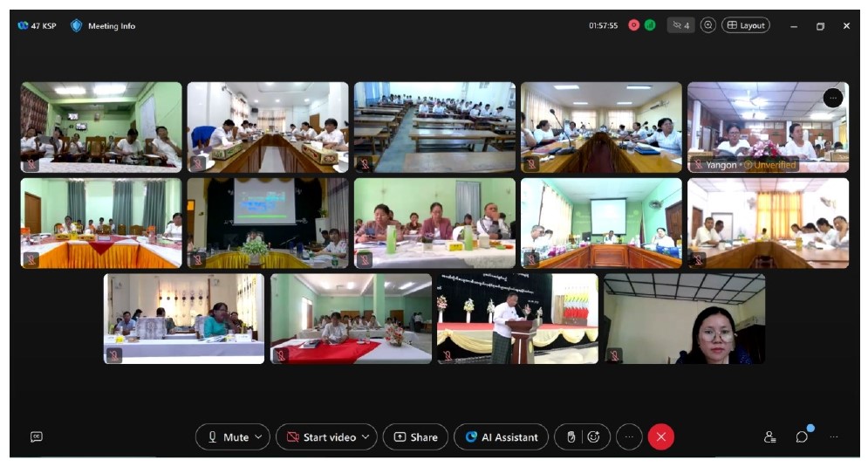Open More options in the center toolbar
The width and height of the screenshot is (868, 467).
click(x=629, y=437)
